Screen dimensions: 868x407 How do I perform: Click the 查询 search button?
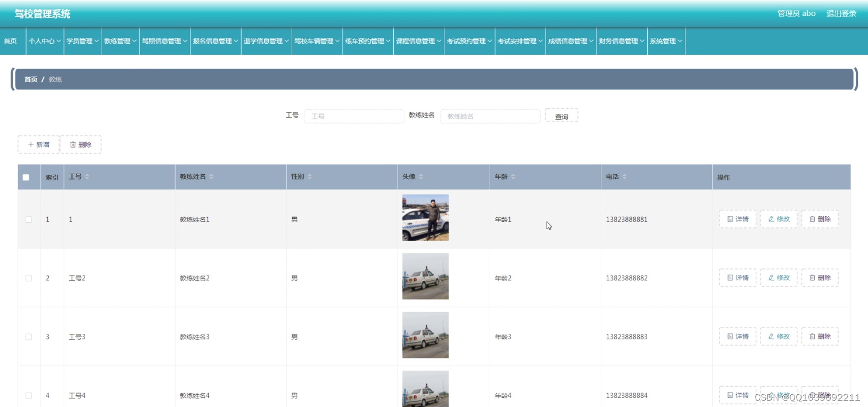pos(561,116)
